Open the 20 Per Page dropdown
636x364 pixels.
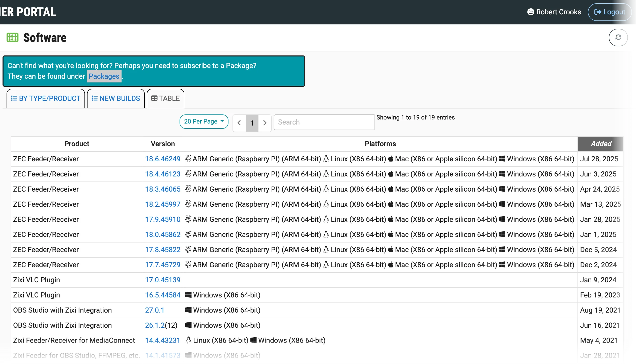point(204,122)
